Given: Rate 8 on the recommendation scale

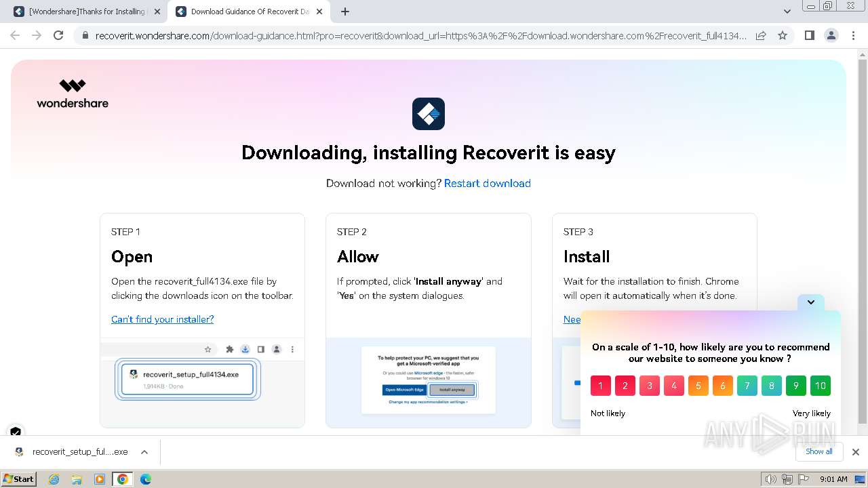Looking at the screenshot, I should [x=772, y=386].
